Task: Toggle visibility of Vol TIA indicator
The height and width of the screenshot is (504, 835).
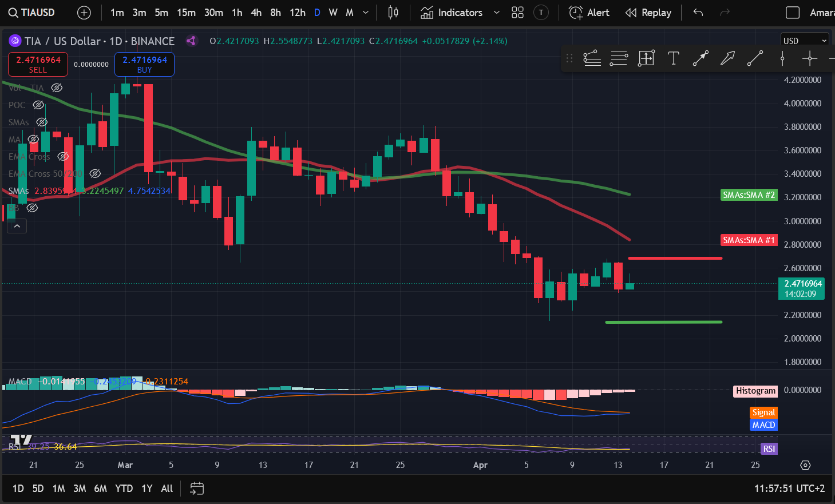Action: (x=57, y=88)
